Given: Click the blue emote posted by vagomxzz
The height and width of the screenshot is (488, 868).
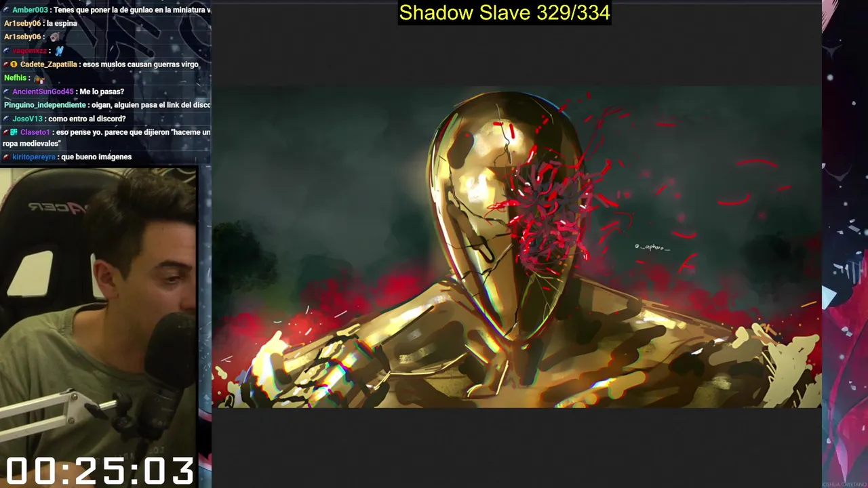Looking at the screenshot, I should 59,51.
